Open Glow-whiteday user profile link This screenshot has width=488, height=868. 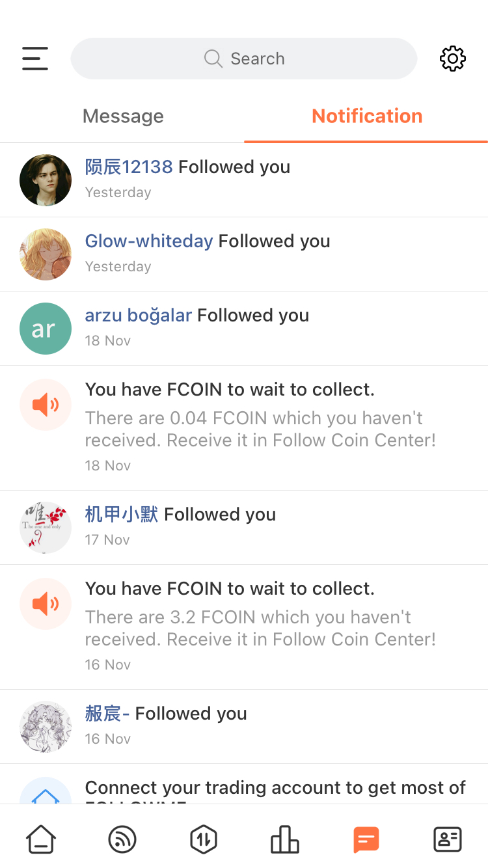click(x=149, y=241)
